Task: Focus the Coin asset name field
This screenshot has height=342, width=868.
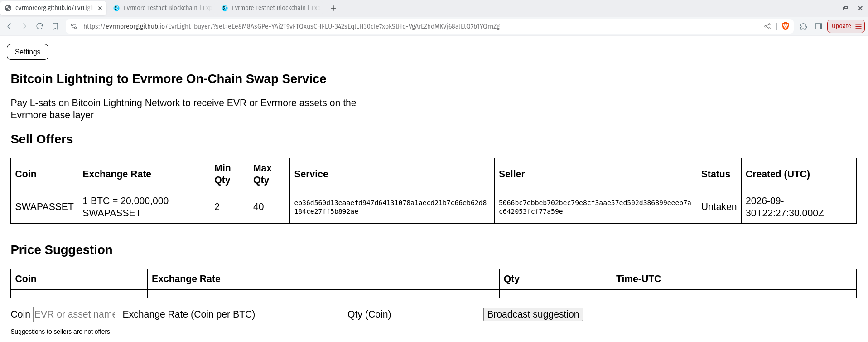Action: (75, 314)
